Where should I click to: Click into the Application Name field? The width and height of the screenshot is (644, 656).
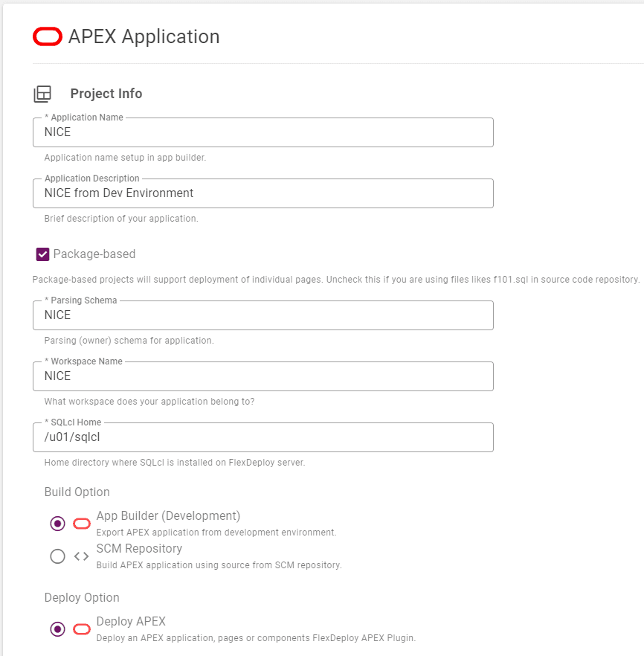pyautogui.click(x=263, y=132)
